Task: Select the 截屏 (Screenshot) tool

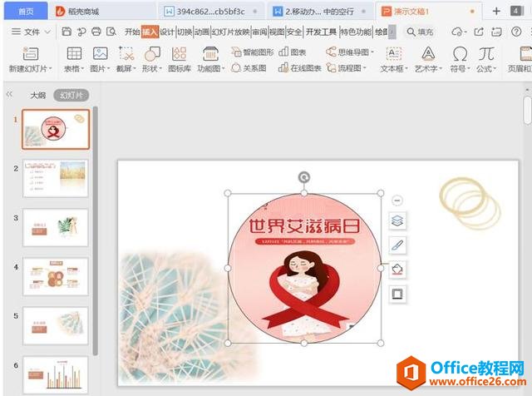Action: click(126, 59)
